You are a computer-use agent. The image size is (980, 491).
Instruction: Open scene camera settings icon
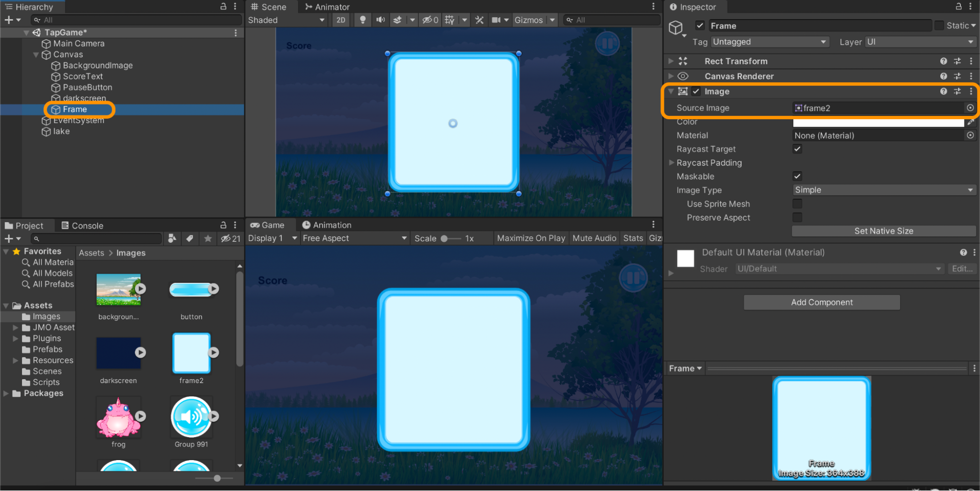[x=497, y=20]
